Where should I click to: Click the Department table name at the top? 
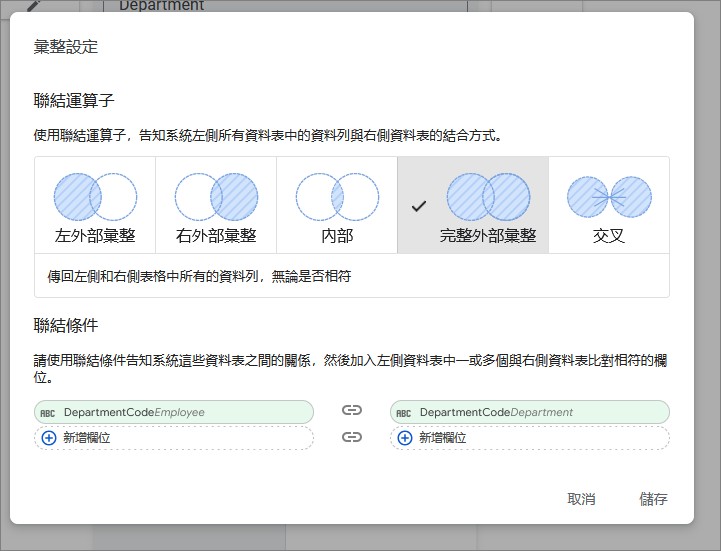(161, 6)
